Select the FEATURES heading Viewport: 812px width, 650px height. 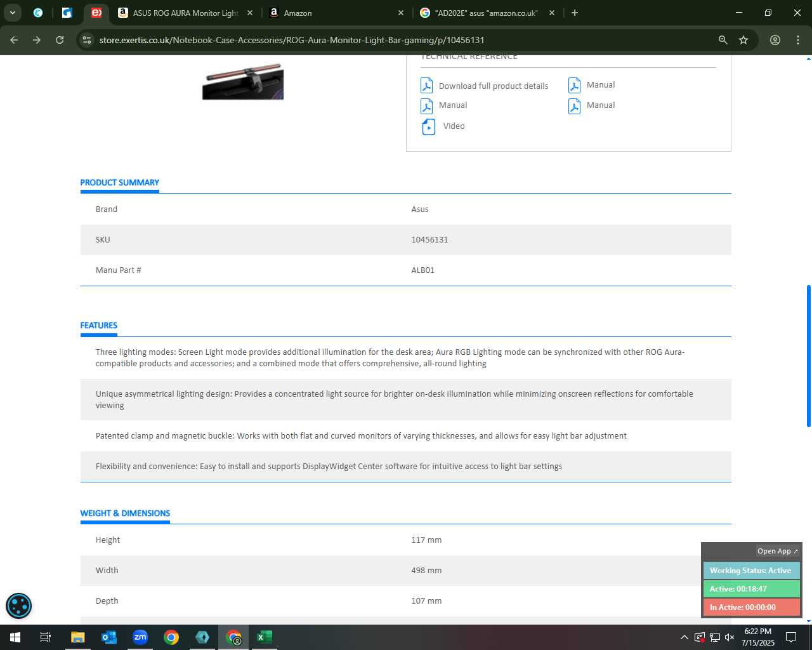pyautogui.click(x=99, y=326)
